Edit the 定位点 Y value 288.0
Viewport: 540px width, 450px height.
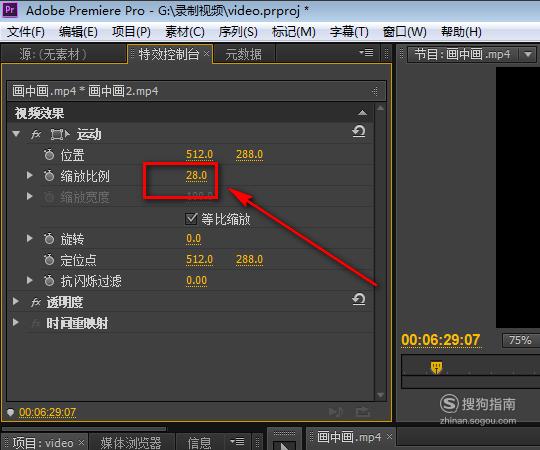[x=249, y=259]
